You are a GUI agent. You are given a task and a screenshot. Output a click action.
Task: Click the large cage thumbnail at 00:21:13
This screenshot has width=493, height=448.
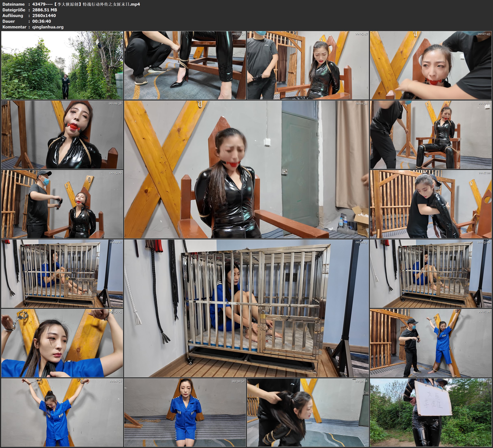coord(246,308)
